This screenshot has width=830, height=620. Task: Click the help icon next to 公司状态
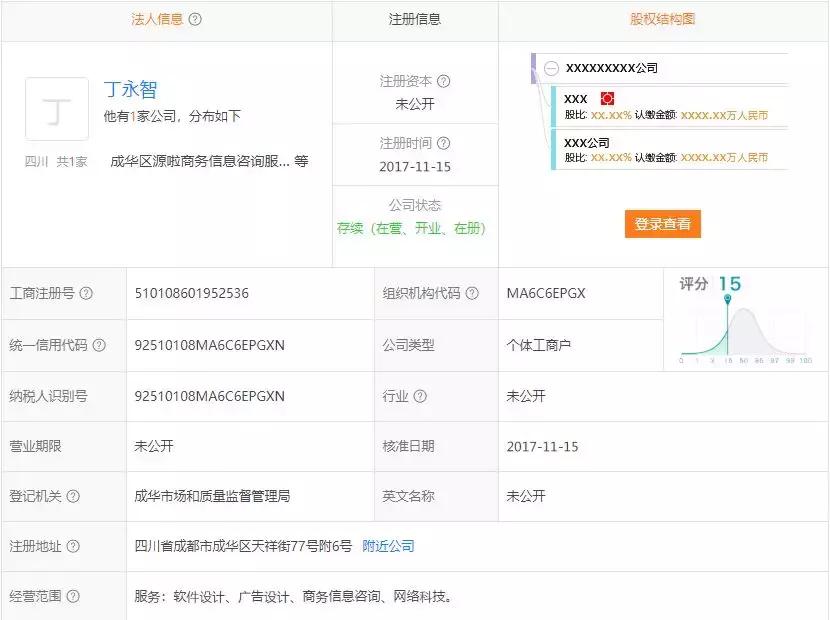pos(448,203)
